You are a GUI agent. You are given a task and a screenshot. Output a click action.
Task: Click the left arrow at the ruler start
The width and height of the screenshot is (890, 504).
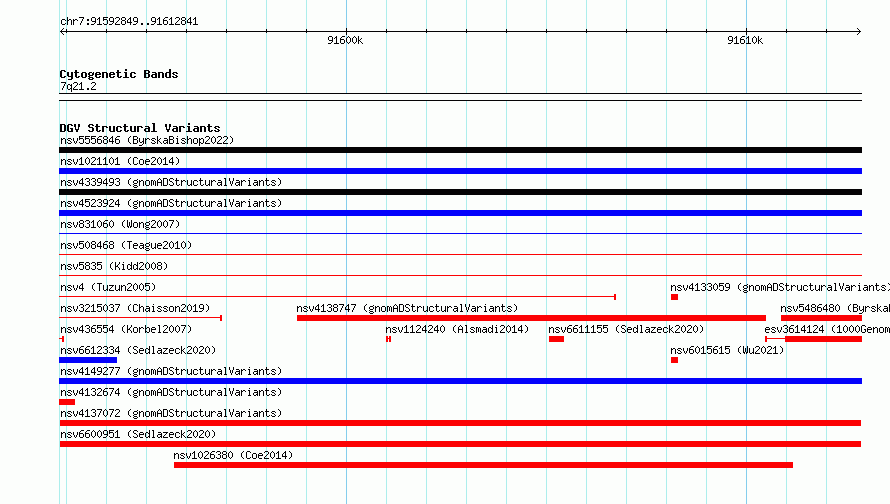(x=63, y=31)
